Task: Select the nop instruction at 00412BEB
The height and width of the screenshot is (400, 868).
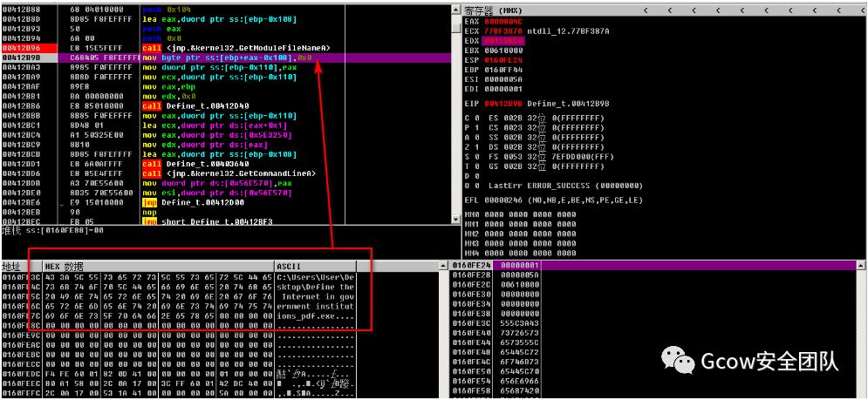Action: pos(149,212)
